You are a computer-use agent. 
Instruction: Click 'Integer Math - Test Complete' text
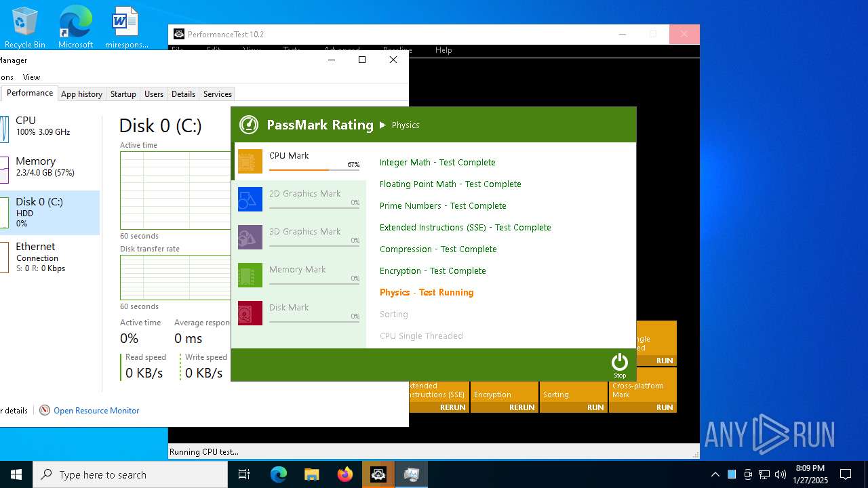pyautogui.click(x=437, y=162)
